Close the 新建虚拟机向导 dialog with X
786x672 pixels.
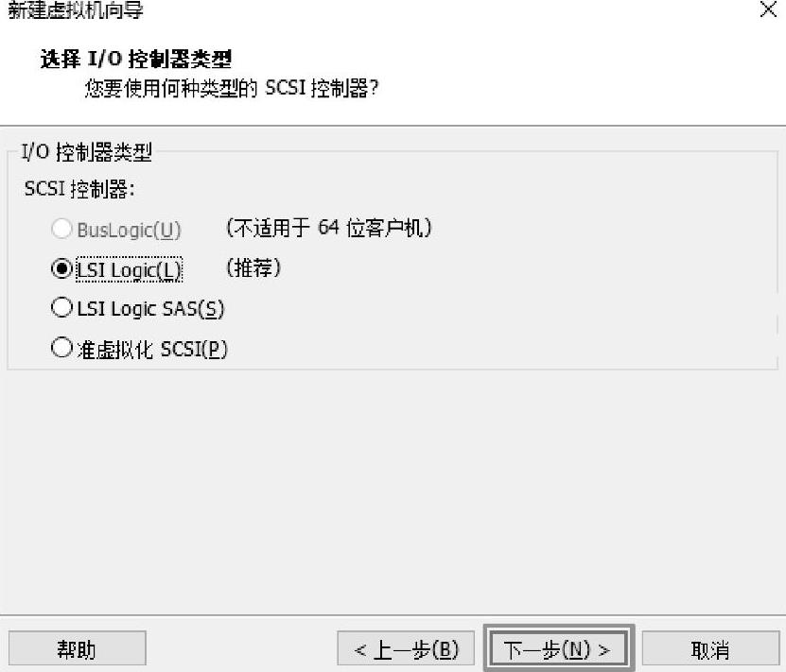coord(768,9)
